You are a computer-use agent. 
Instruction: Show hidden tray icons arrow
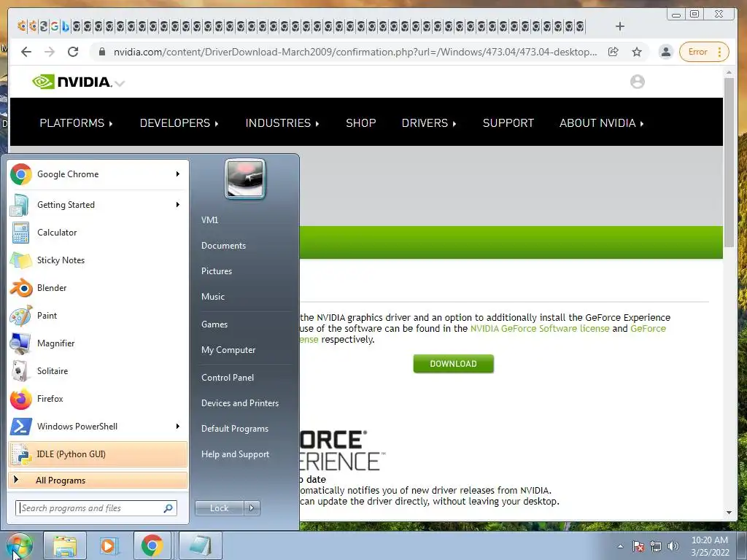pos(620,546)
